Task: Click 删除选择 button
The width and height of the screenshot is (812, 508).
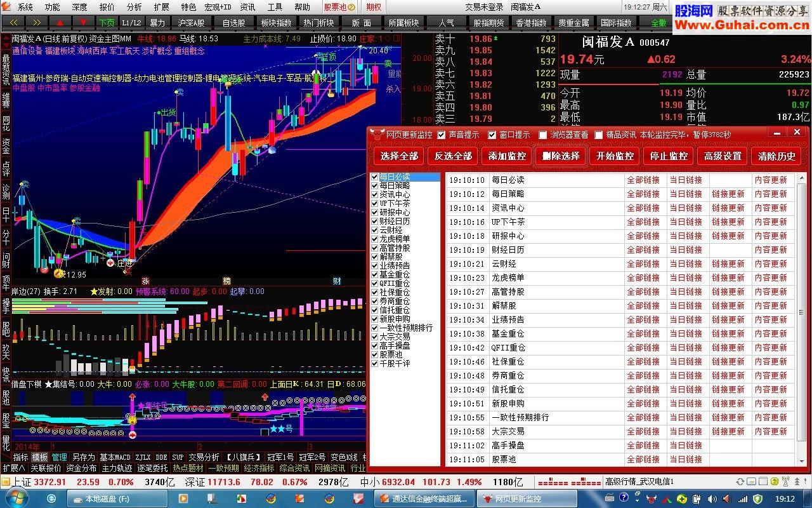Action: coord(561,156)
